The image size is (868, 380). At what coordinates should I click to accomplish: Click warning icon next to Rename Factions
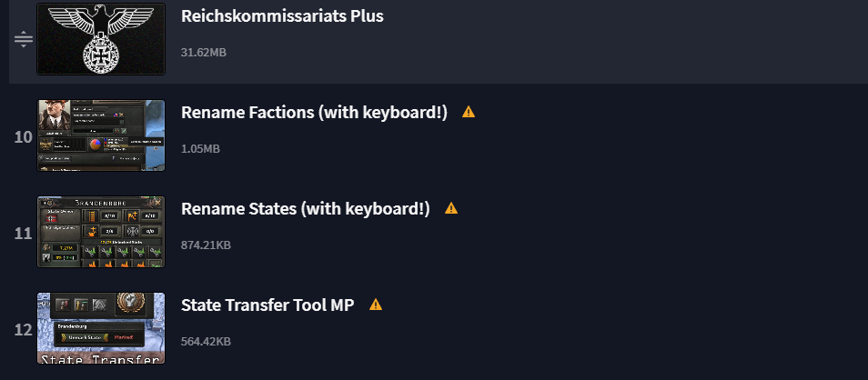pyautogui.click(x=469, y=112)
